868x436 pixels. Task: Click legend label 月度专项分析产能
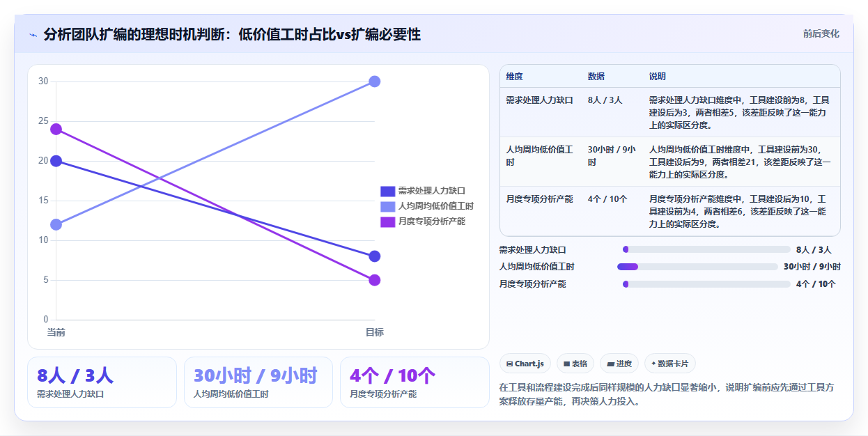click(x=432, y=221)
